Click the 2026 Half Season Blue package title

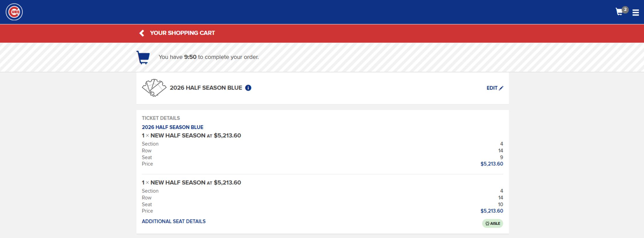click(x=206, y=88)
